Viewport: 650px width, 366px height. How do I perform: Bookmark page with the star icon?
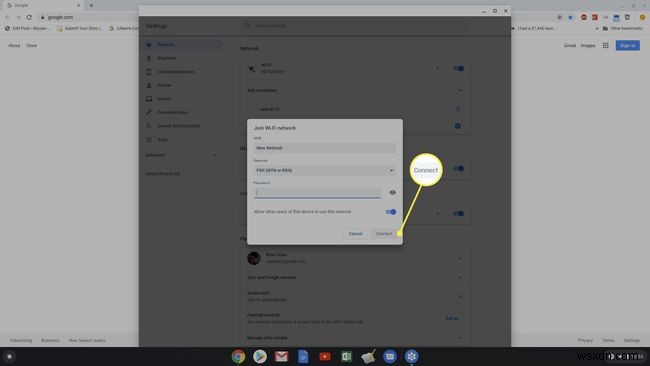570,17
